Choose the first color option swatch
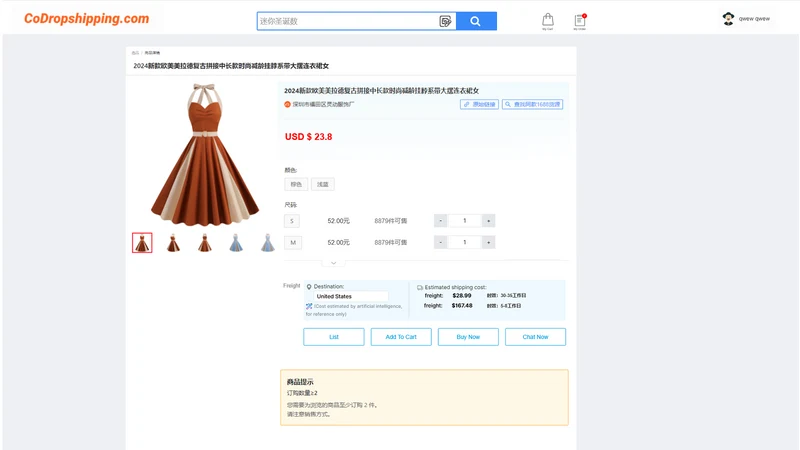The width and height of the screenshot is (800, 450). (296, 184)
